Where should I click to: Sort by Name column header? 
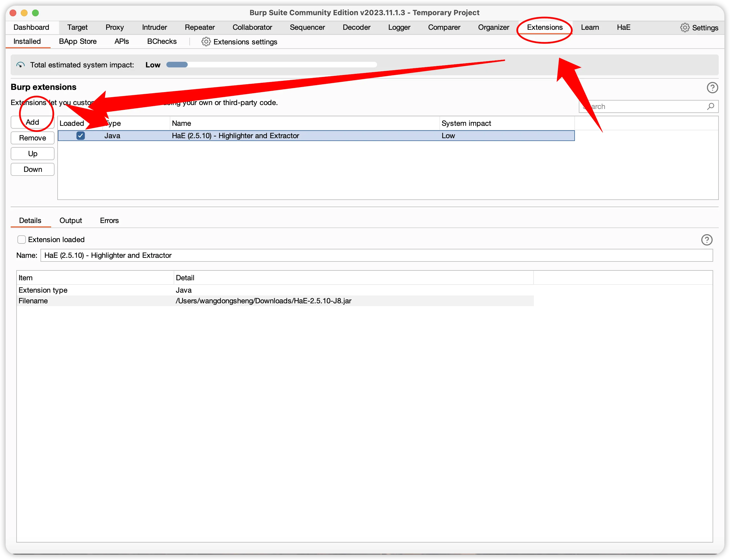click(x=305, y=123)
